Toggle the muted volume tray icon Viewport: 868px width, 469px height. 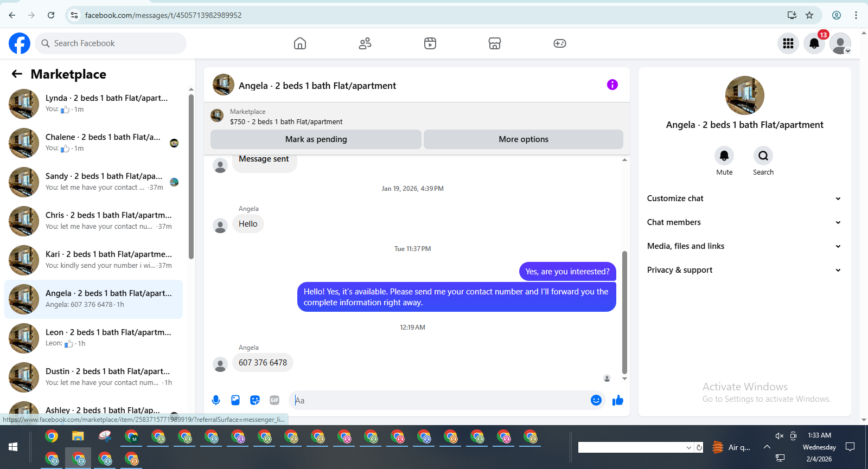point(780,436)
